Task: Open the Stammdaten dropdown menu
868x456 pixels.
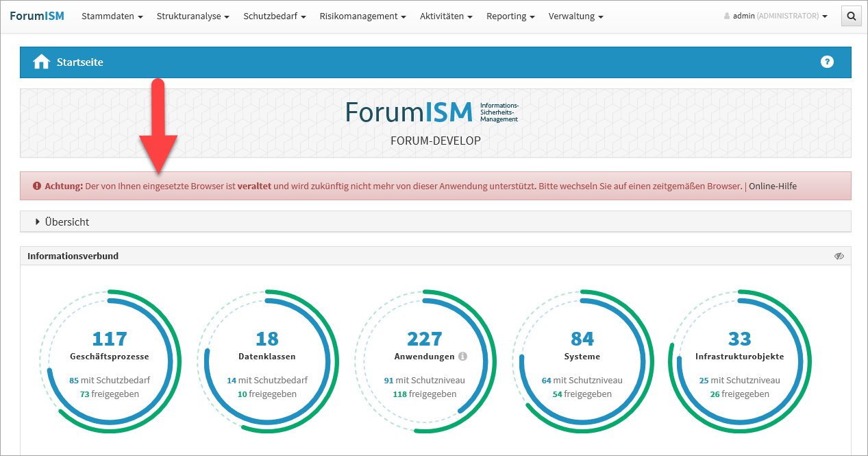Action: (x=112, y=16)
